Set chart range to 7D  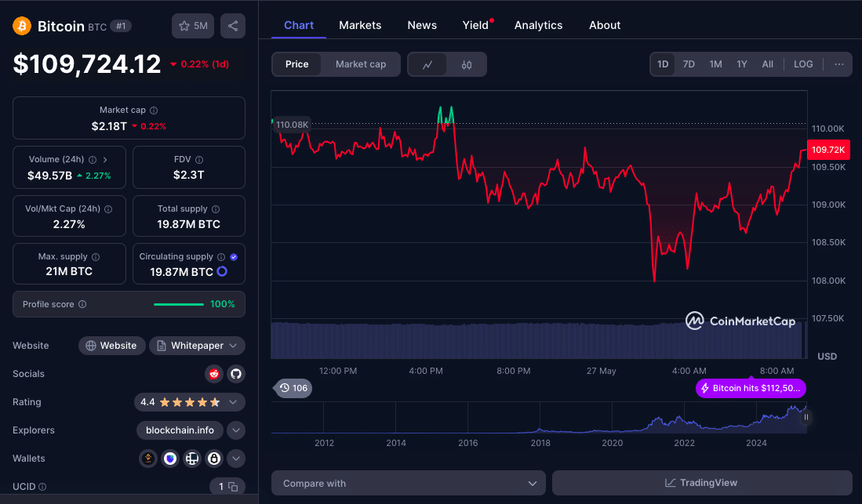pyautogui.click(x=689, y=64)
